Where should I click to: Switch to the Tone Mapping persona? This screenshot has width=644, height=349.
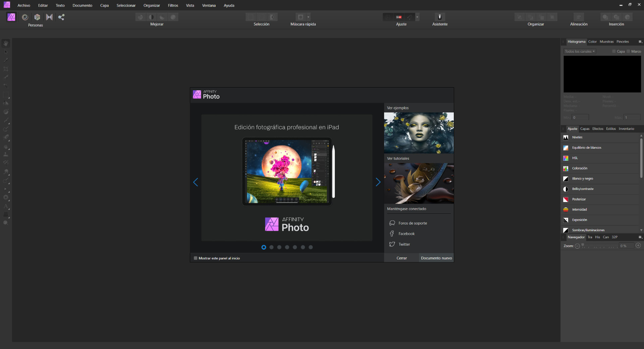pyautogui.click(x=49, y=17)
